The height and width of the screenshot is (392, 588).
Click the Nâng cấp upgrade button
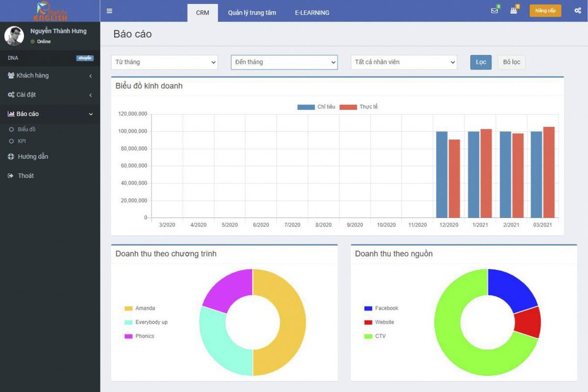pos(545,11)
